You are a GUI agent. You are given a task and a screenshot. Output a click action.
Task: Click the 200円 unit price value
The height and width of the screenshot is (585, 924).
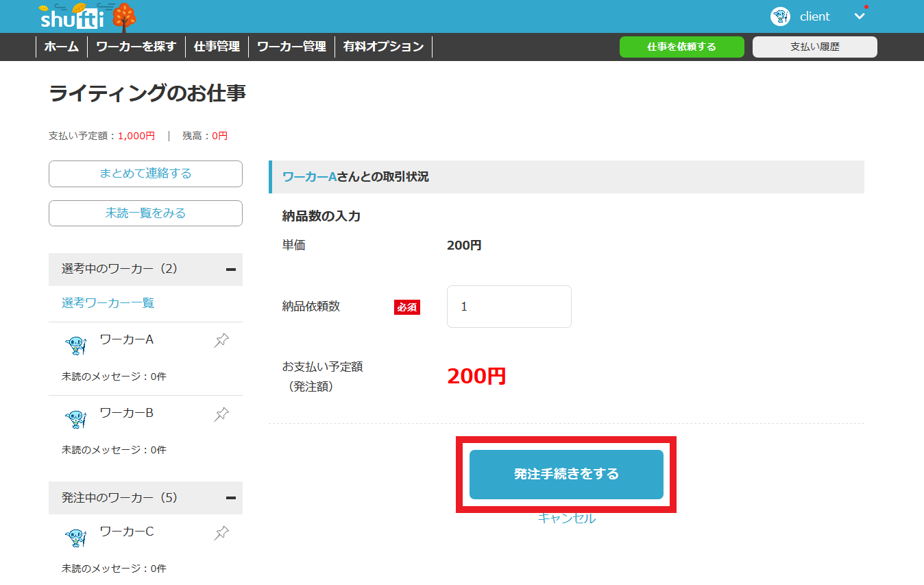tap(464, 246)
